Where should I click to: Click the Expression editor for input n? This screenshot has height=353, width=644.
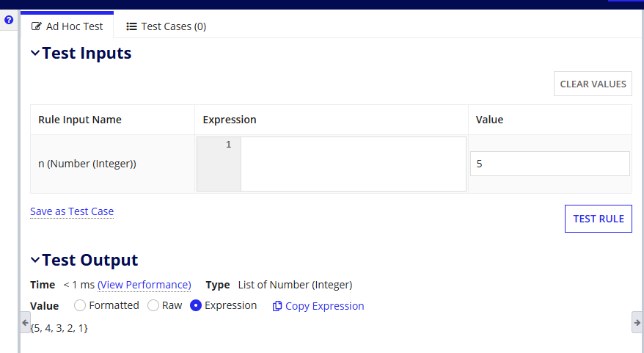coord(354,164)
